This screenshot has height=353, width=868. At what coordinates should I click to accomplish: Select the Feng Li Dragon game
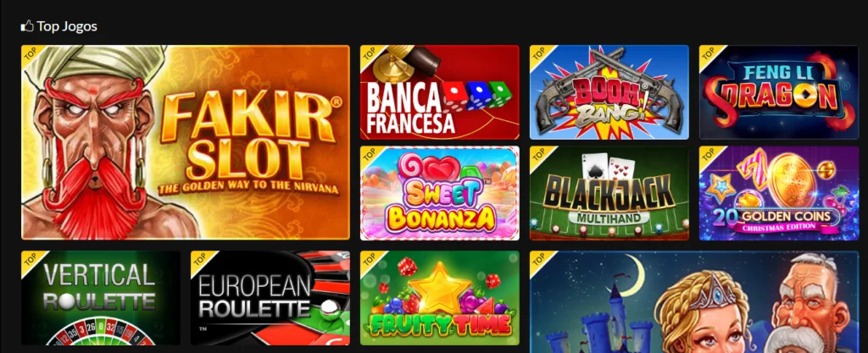pyautogui.click(x=778, y=92)
